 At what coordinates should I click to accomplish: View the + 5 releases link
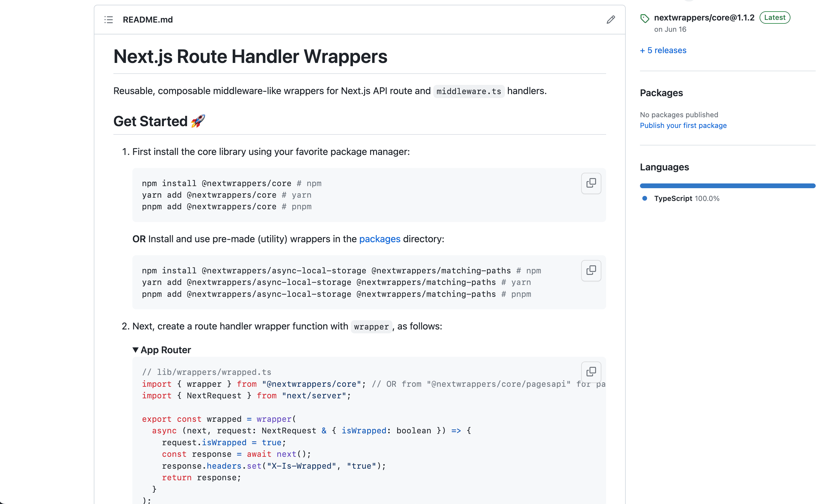(663, 50)
